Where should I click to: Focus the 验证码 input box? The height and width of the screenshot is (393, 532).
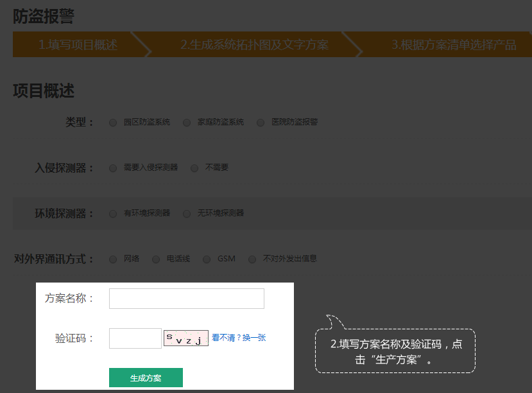(135, 338)
